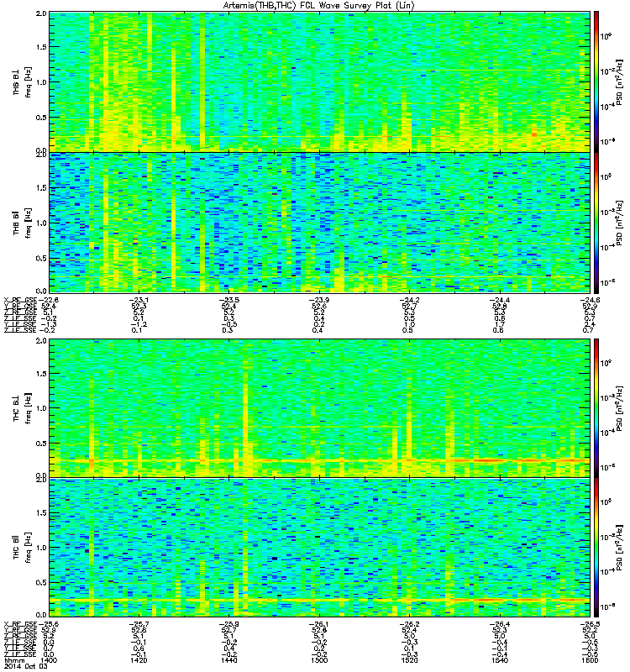Screen dimensions: 630x672
Task: Click the 1400 time tick label
Action: pos(49,660)
